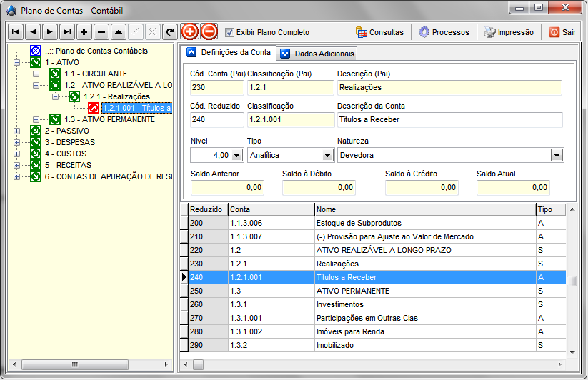Open the Tipo combo box arrow
The image size is (588, 380).
tap(327, 155)
